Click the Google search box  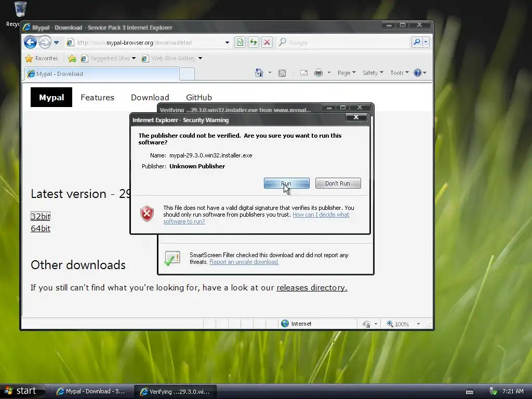click(348, 43)
